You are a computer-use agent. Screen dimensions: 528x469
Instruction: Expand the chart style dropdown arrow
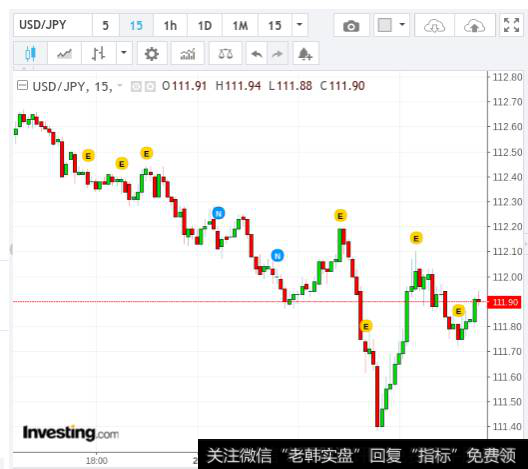pyautogui.click(x=124, y=53)
